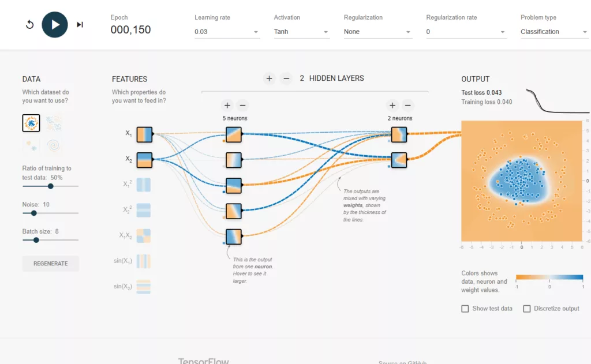The height and width of the screenshot is (364, 591).
Task: Adjust the Noise slider
Action: (33, 213)
